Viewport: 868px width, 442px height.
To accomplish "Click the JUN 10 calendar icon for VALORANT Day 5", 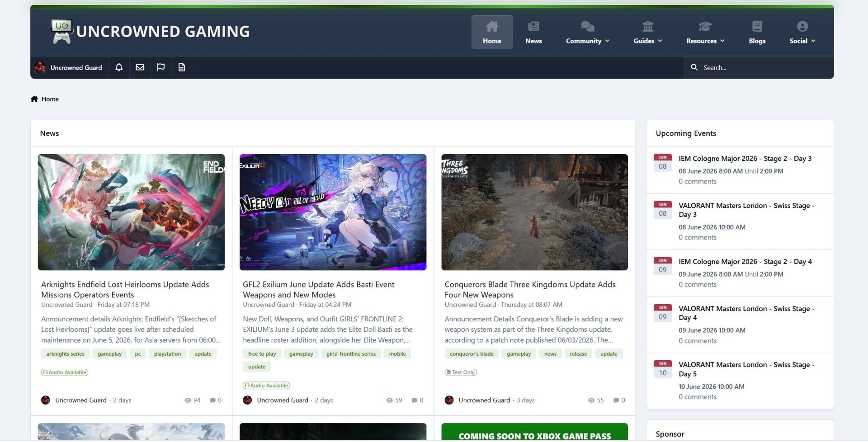I will [662, 369].
